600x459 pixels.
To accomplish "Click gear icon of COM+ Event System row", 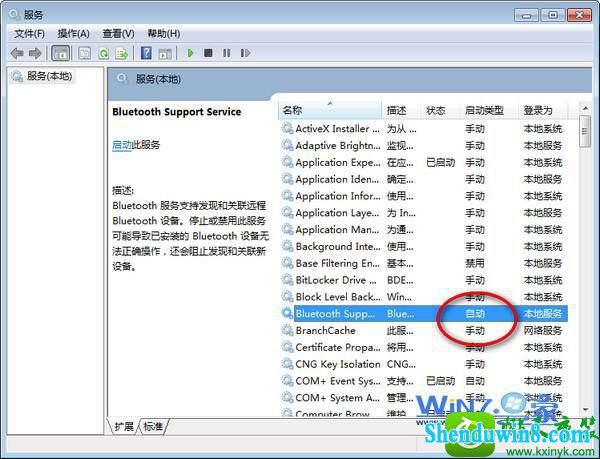I will (287, 381).
